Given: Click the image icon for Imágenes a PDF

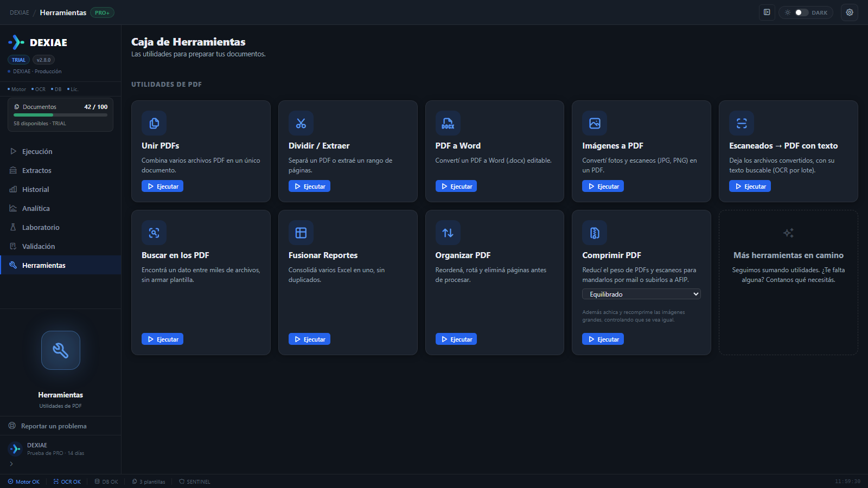Looking at the screenshot, I should 595,123.
